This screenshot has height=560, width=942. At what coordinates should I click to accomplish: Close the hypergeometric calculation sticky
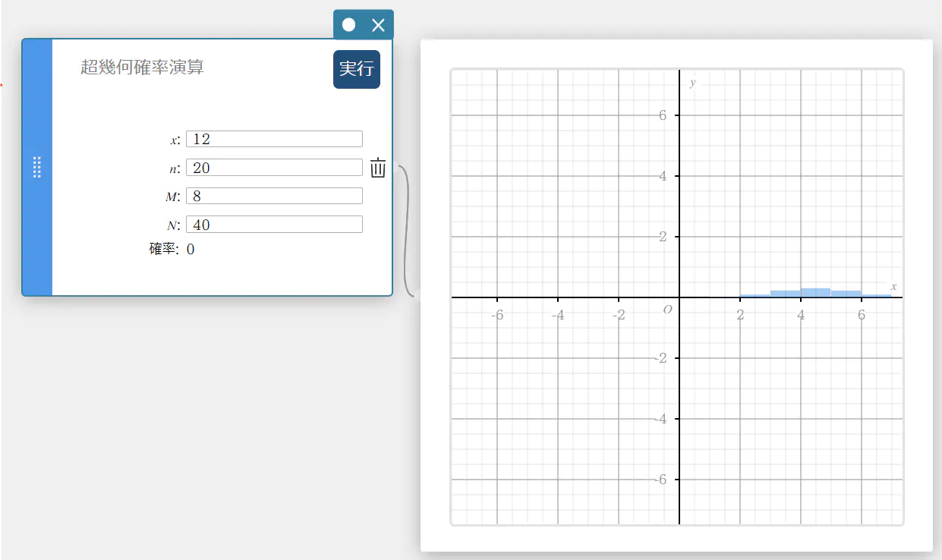378,25
